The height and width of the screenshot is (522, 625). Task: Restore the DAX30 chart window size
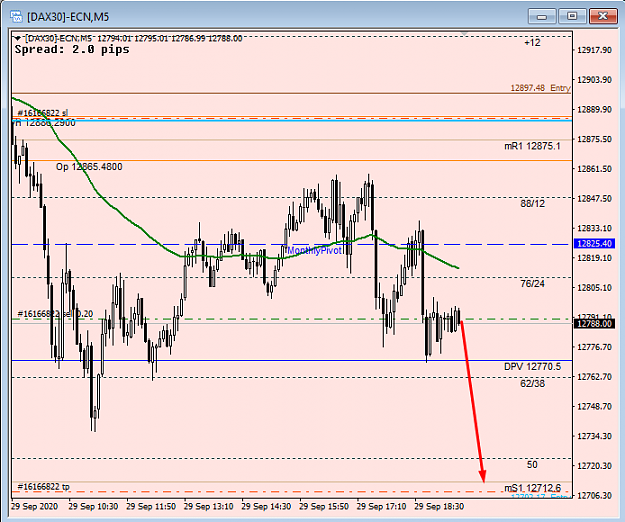(572, 16)
